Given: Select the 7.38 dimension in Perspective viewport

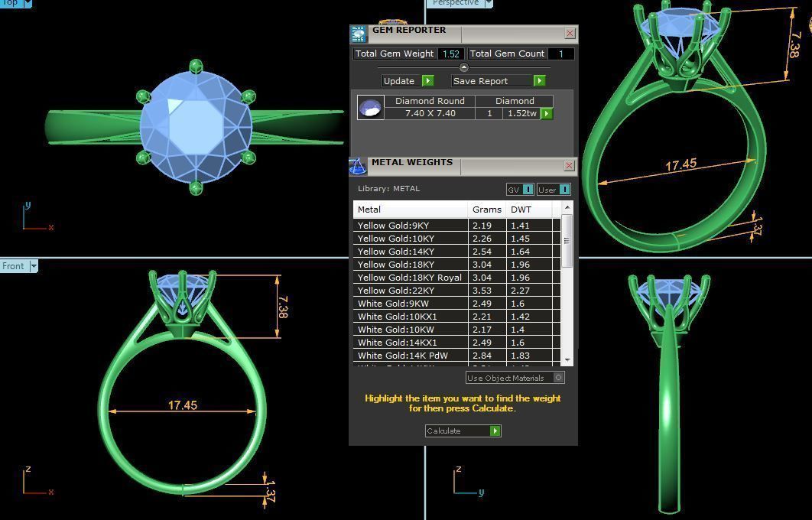Looking at the screenshot, I should click(x=794, y=45).
